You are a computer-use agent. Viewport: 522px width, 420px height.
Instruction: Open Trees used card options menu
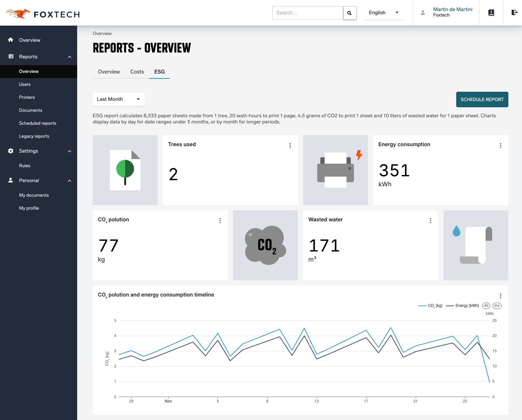[290, 146]
